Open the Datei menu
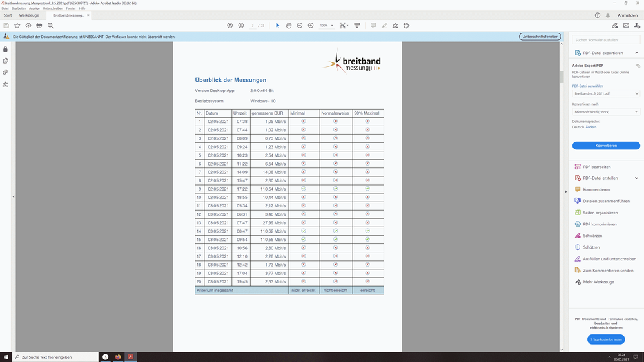Viewport: 644px width, 362px height. [x=5, y=8]
